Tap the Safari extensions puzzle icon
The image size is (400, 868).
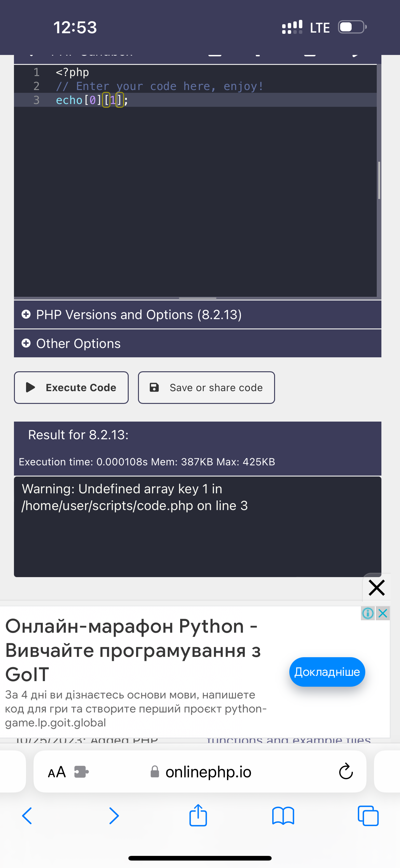(x=82, y=772)
